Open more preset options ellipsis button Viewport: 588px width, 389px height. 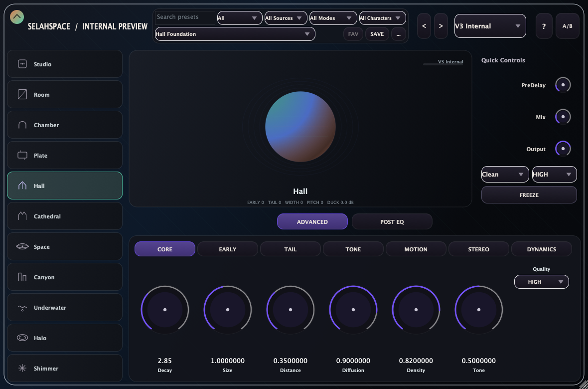398,34
